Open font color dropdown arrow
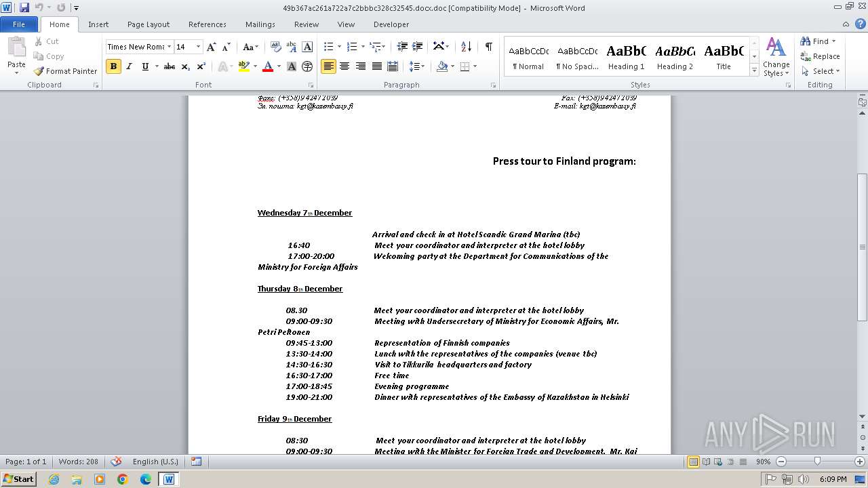Image resolution: width=868 pixels, height=488 pixels. pyautogui.click(x=279, y=66)
